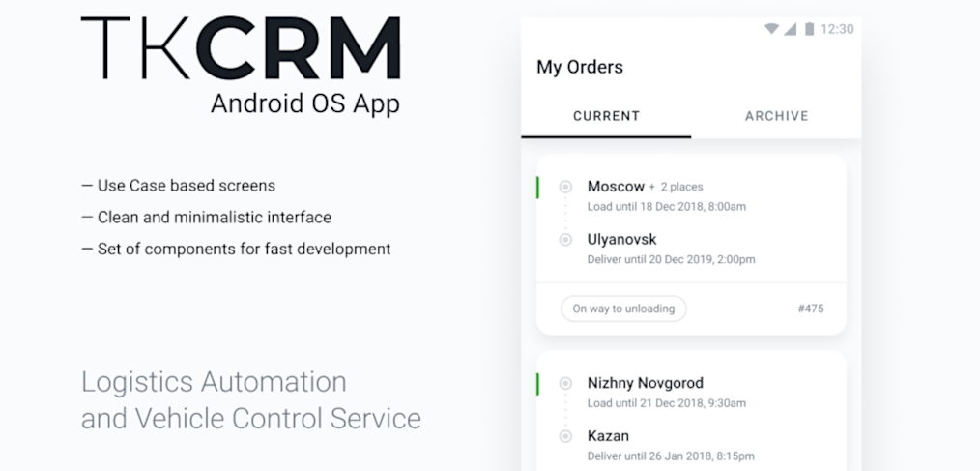Click 'Use Case based screens' bullet
This screenshot has width=980, height=471.
[179, 186]
